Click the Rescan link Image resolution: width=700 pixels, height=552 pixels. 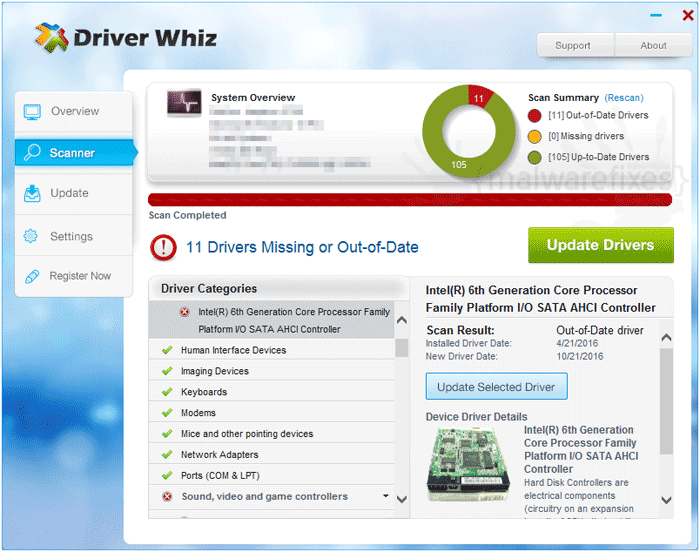point(624,98)
